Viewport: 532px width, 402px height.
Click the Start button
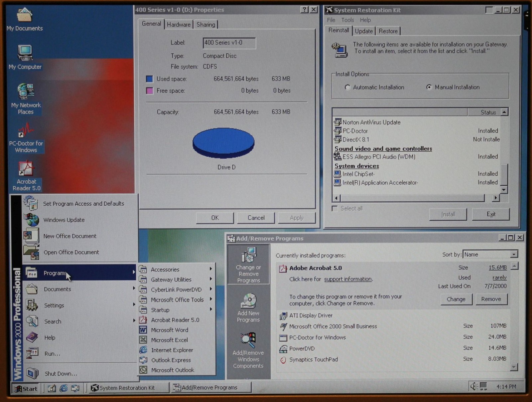[x=26, y=388]
